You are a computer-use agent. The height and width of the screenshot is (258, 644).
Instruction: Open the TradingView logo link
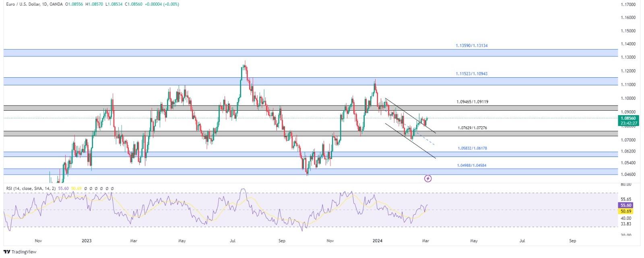[x=20, y=252]
